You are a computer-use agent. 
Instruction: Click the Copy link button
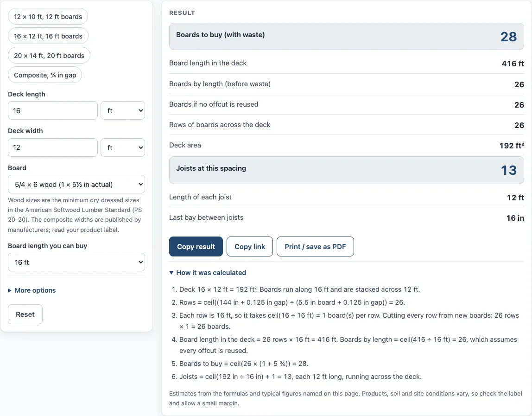(250, 247)
